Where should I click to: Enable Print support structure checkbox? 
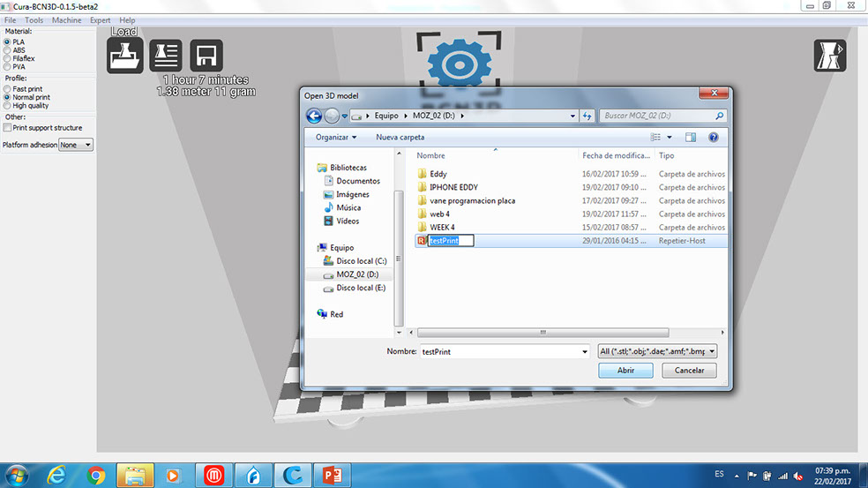(7, 127)
